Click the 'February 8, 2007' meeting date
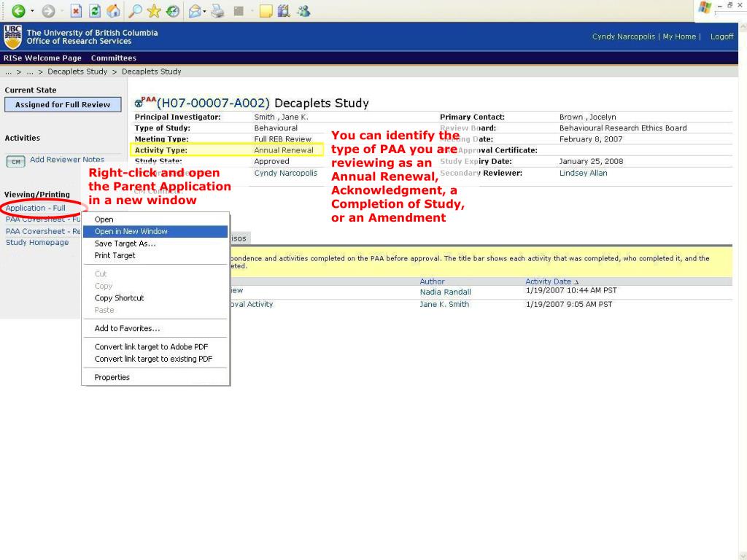This screenshot has width=747, height=560. pyautogui.click(x=591, y=139)
